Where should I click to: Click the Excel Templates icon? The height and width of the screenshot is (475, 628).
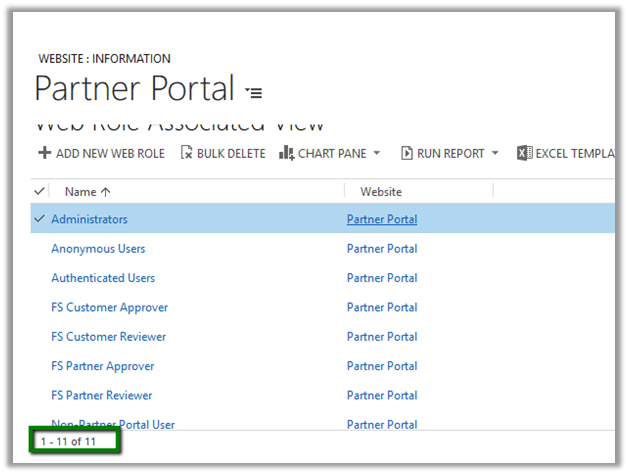point(524,153)
